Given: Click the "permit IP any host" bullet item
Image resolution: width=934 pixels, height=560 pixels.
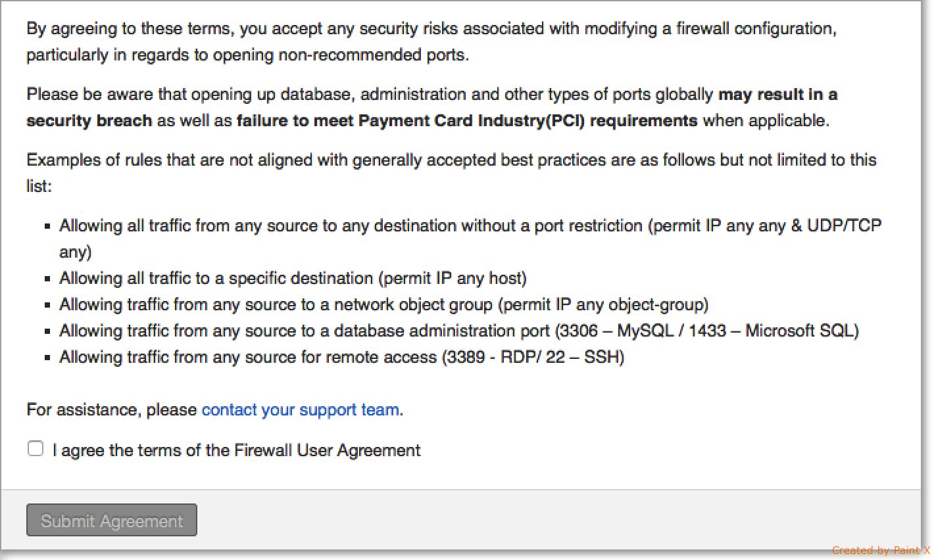Looking at the screenshot, I should point(293,279).
